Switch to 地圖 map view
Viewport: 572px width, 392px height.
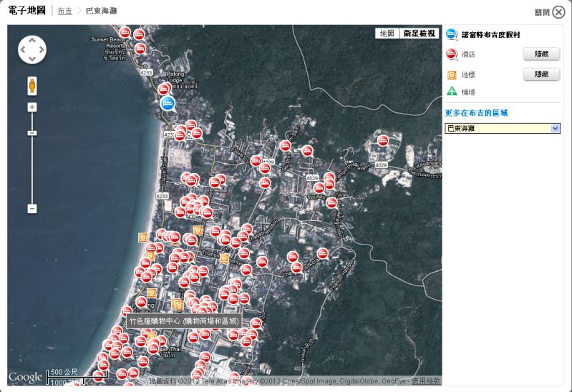click(387, 34)
